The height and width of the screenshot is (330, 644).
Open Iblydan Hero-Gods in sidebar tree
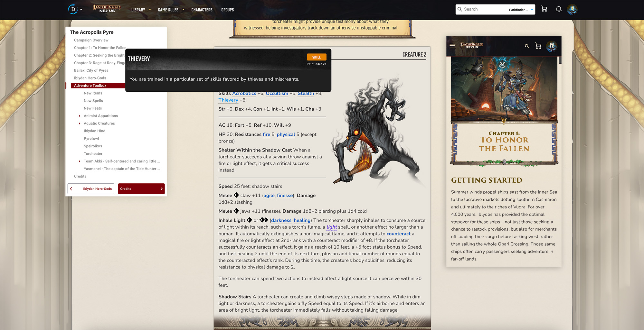(90, 78)
